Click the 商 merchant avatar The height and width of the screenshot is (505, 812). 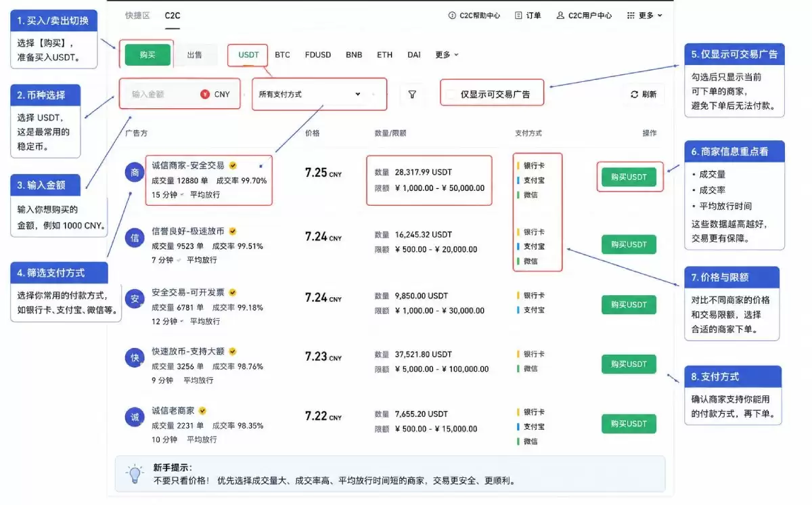(135, 172)
